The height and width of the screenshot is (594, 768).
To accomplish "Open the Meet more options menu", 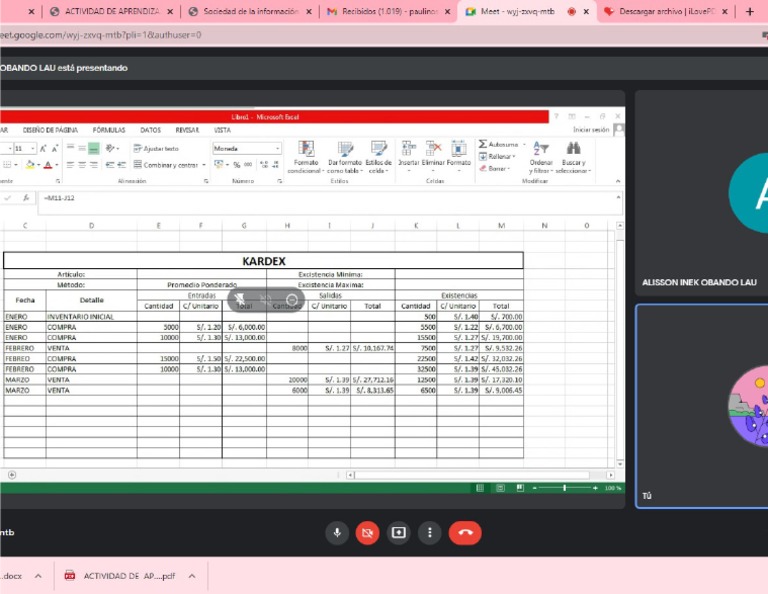I will (430, 533).
